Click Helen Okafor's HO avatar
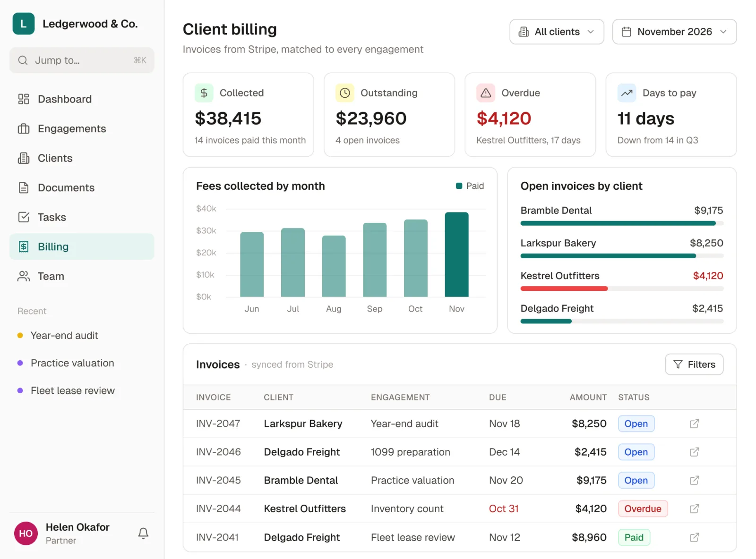The width and height of the screenshot is (756, 559). pos(26,534)
